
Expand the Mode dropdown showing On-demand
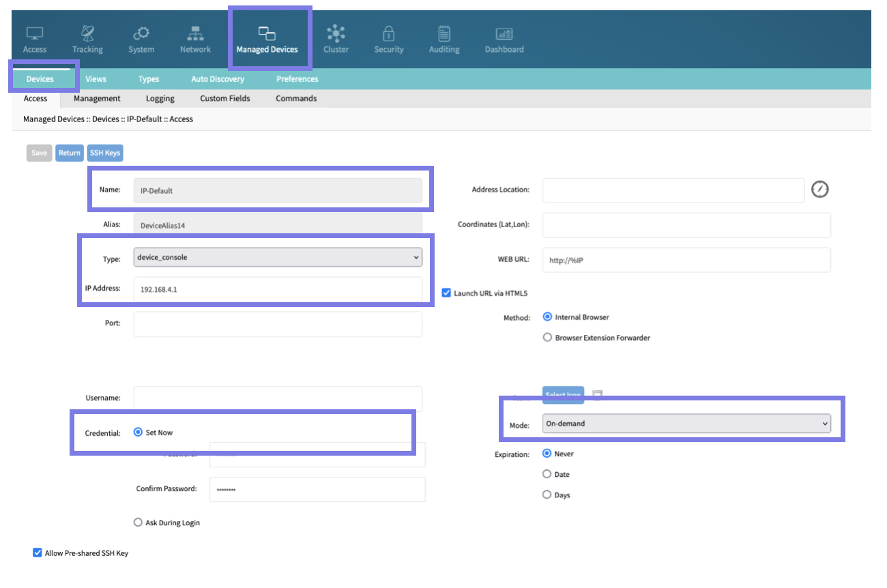tap(686, 424)
